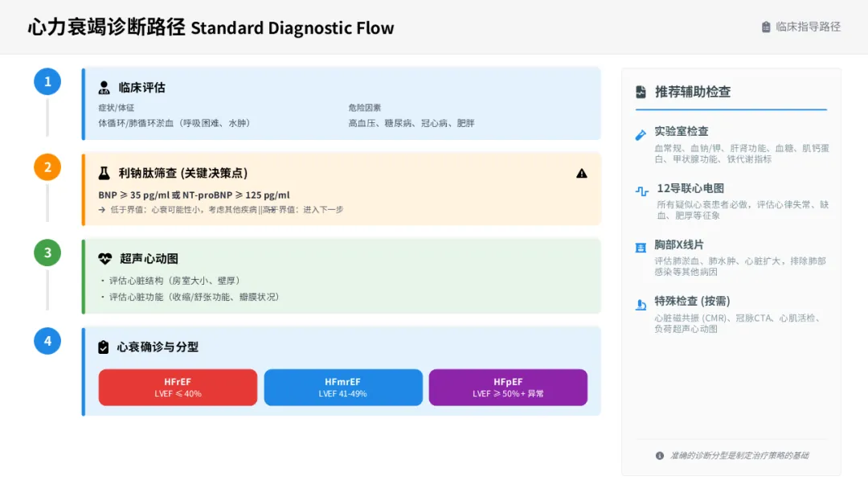Image resolution: width=868 pixels, height=489 pixels.
Task: Click the clipboard check icon beside 心衰确诊与分型
Action: [104, 347]
